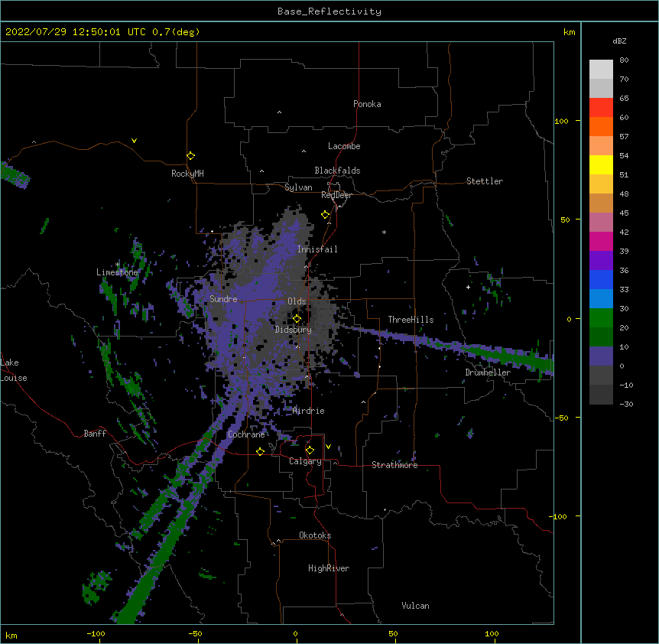Viewport: 659px width, 644px height.
Task: Click the Calgary city label
Action: (305, 461)
